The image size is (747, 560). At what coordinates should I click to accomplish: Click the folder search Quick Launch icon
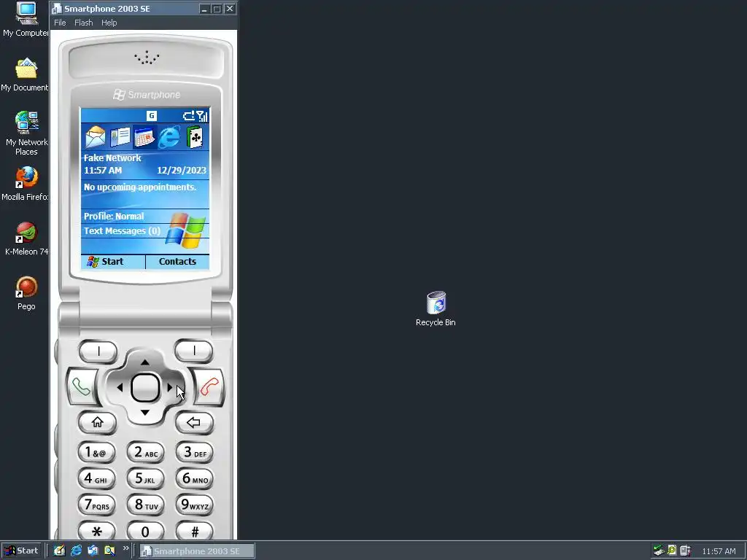[109, 551]
